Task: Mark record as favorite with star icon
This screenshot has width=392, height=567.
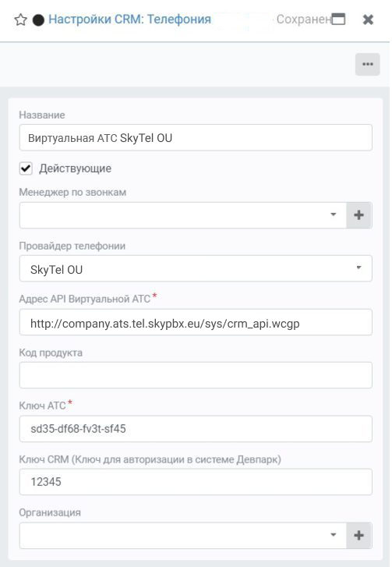Action: (20, 19)
